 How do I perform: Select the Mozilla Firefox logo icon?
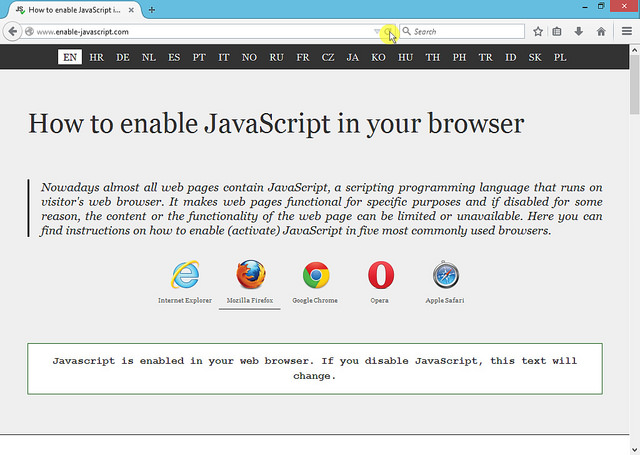(251, 274)
